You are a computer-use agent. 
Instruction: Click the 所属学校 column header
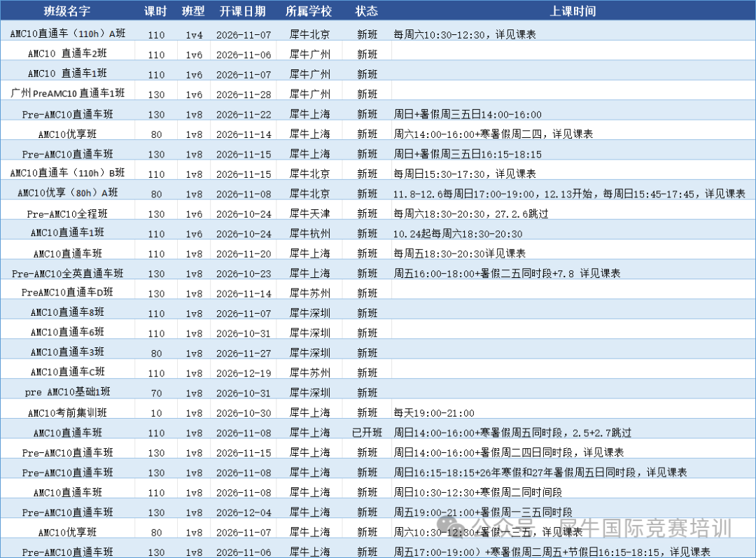point(309,11)
